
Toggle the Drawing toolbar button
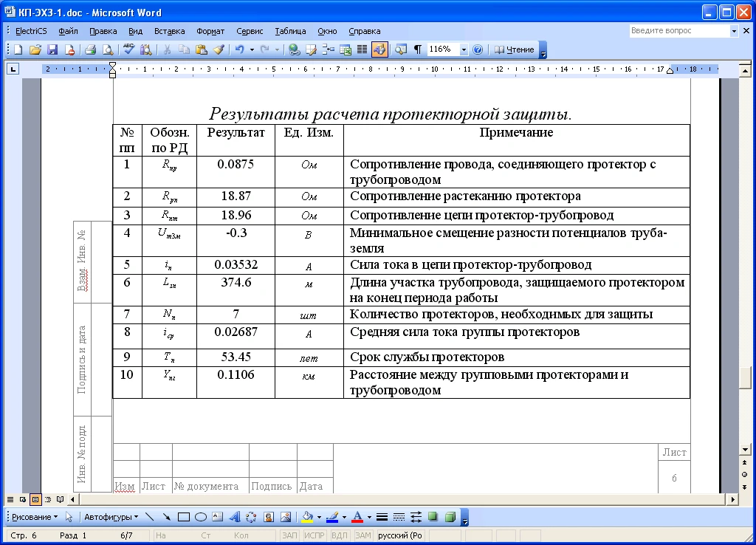(x=379, y=49)
